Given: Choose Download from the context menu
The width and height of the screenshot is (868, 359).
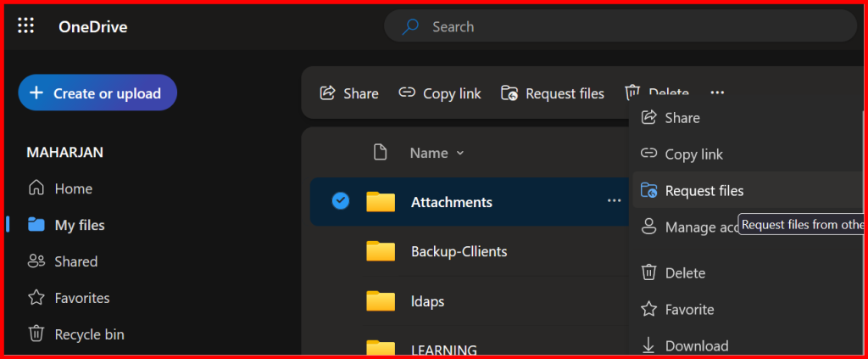Looking at the screenshot, I should point(696,345).
